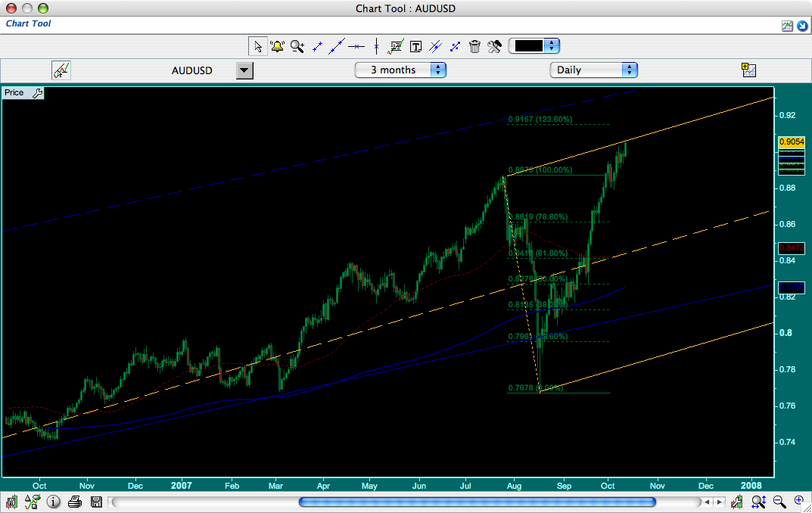This screenshot has width=812, height=513.
Task: Open the chart info icon
Action: [x=53, y=502]
